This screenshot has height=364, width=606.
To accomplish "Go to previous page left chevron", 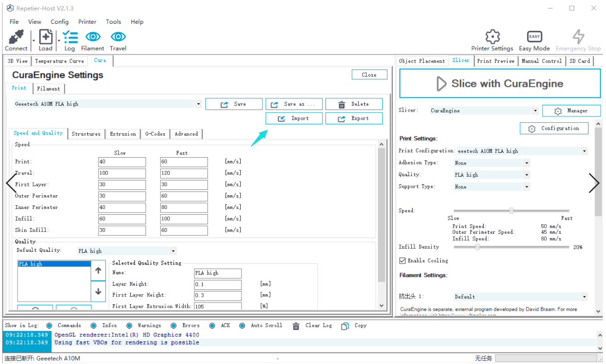I will tap(12, 183).
